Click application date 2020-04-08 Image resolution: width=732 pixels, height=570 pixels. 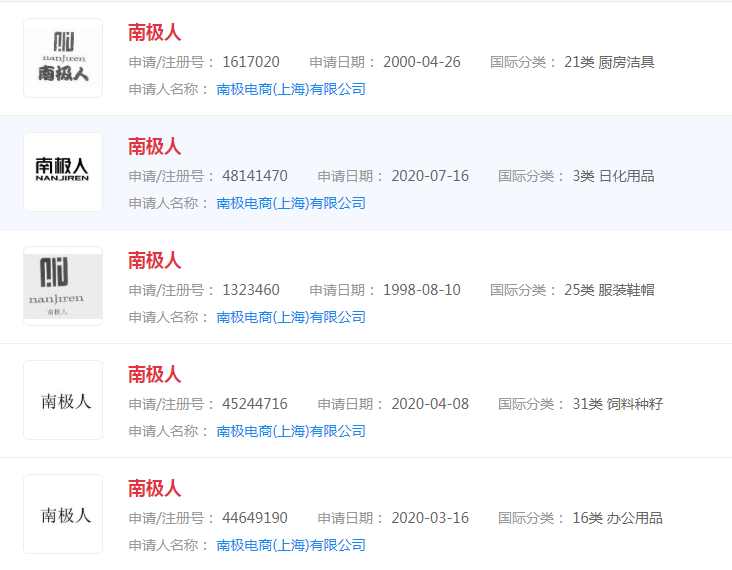(x=430, y=404)
